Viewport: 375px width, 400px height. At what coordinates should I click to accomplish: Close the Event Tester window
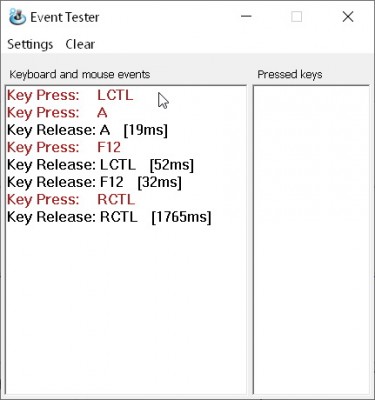(x=348, y=16)
